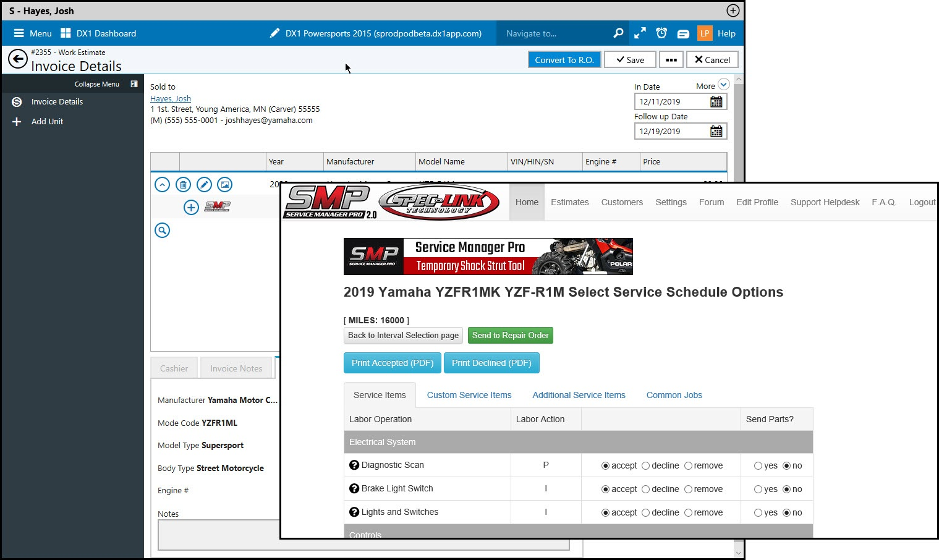Click help icon beside Diagnostic Scan
The image size is (939, 560).
(354, 465)
